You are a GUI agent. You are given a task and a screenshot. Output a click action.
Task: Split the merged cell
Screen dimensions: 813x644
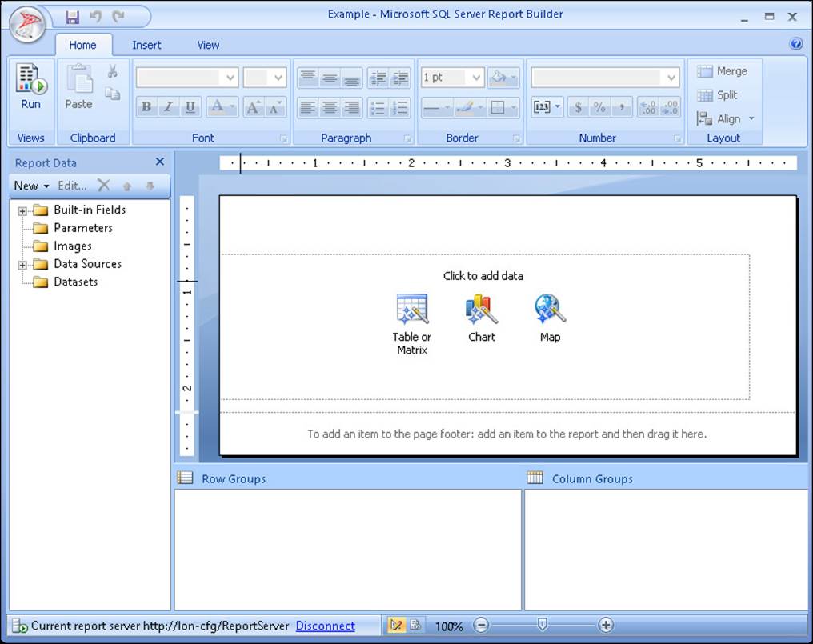(x=718, y=95)
